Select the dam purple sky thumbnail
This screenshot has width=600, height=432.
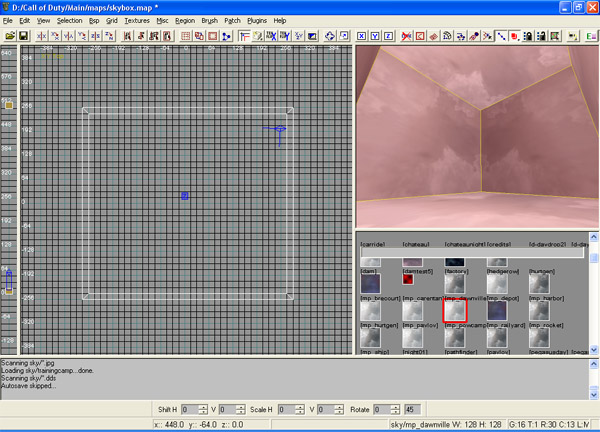coord(370,284)
